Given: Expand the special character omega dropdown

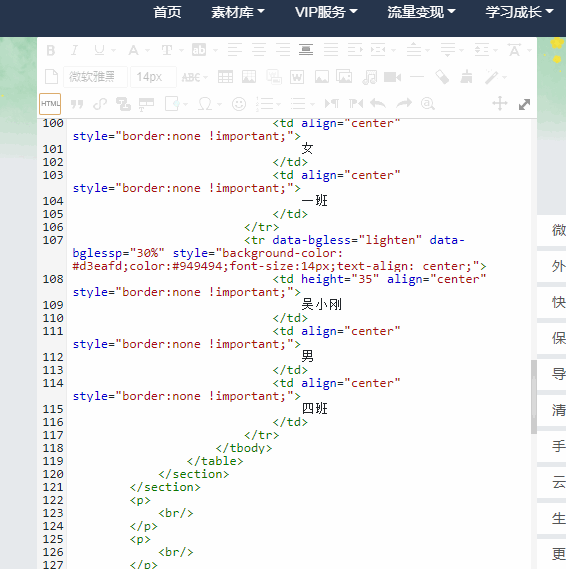Looking at the screenshot, I should point(220,105).
